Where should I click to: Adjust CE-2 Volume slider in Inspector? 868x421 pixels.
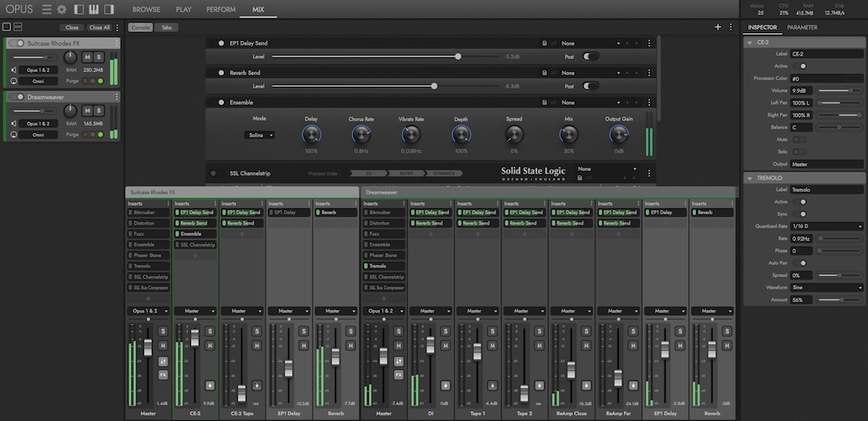(x=839, y=90)
